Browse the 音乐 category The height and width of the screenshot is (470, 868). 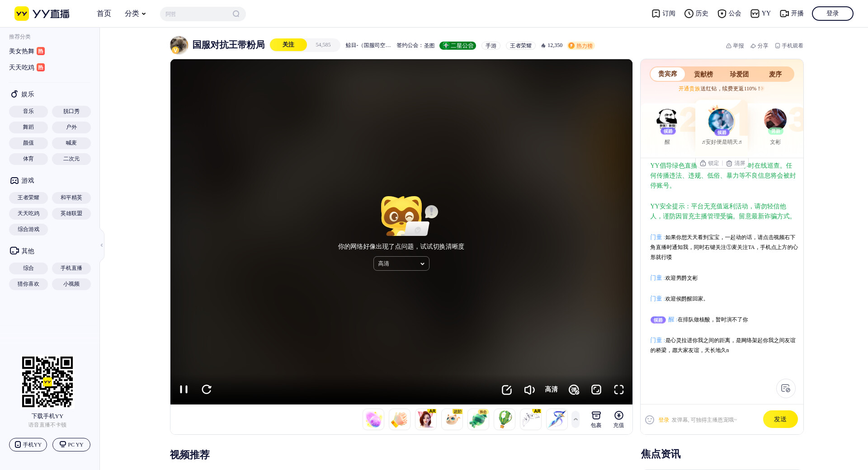click(x=28, y=111)
